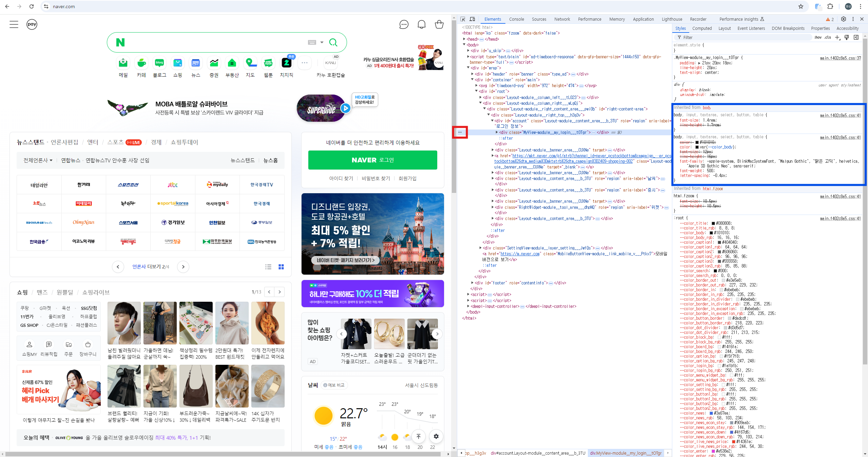This screenshot has width=868, height=457.
Task: Switch to the Console tab
Action: coord(516,19)
